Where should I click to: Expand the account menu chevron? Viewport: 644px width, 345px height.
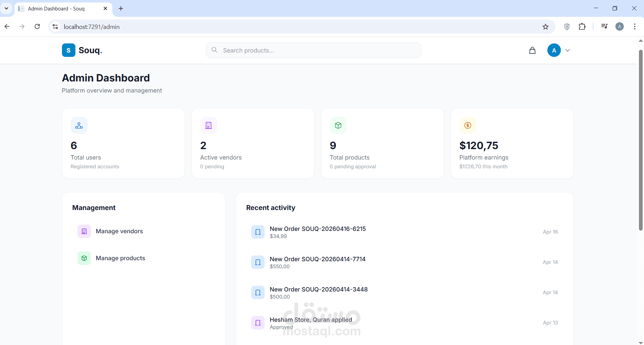tap(568, 50)
